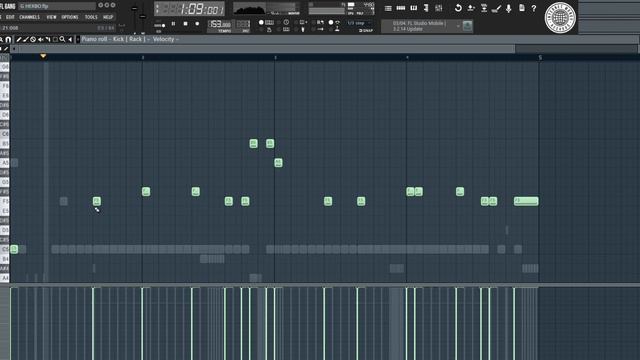The width and height of the screenshot is (640, 360).
Task: Click the stop playback button
Action: pyautogui.click(x=185, y=24)
